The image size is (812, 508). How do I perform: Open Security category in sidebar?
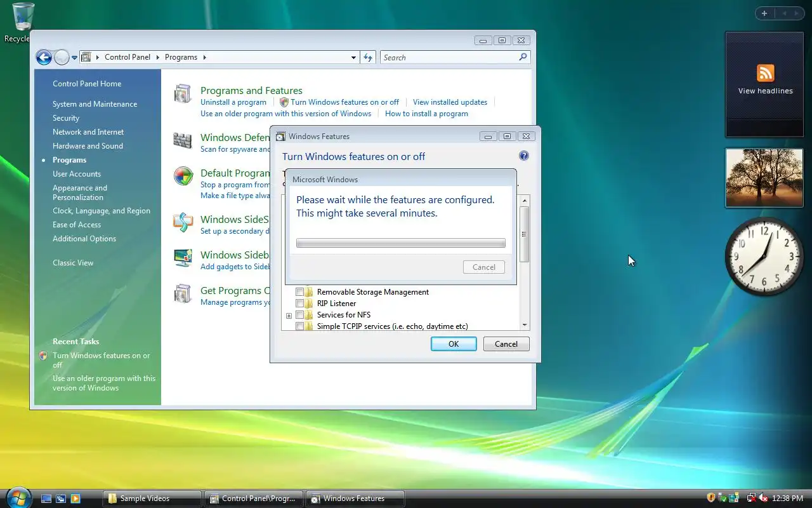point(66,118)
